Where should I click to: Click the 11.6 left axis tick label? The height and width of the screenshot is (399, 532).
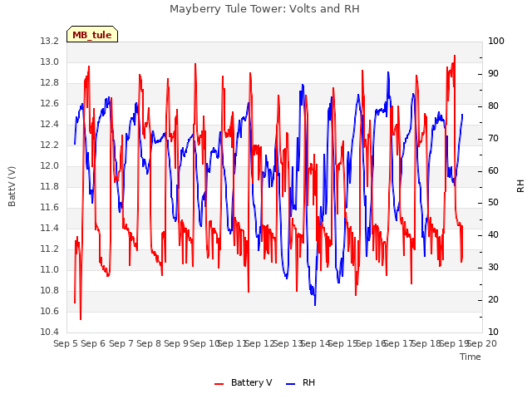[x=50, y=207]
